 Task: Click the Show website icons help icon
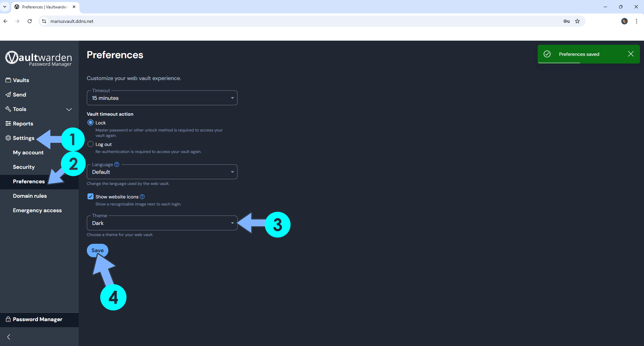click(142, 197)
